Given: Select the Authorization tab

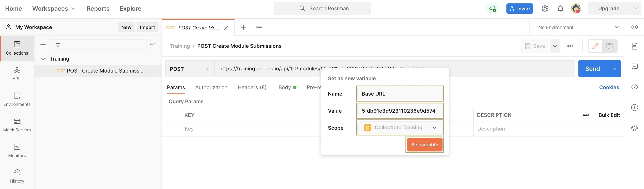Looking at the screenshot, I should tap(211, 87).
